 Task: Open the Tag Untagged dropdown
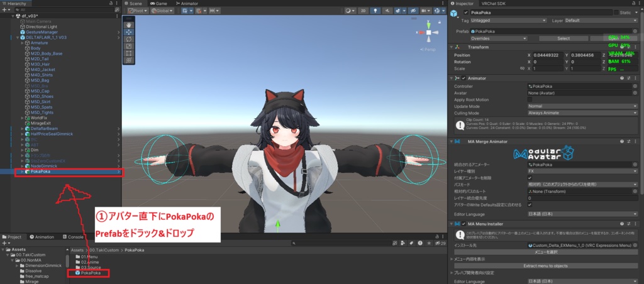click(508, 20)
